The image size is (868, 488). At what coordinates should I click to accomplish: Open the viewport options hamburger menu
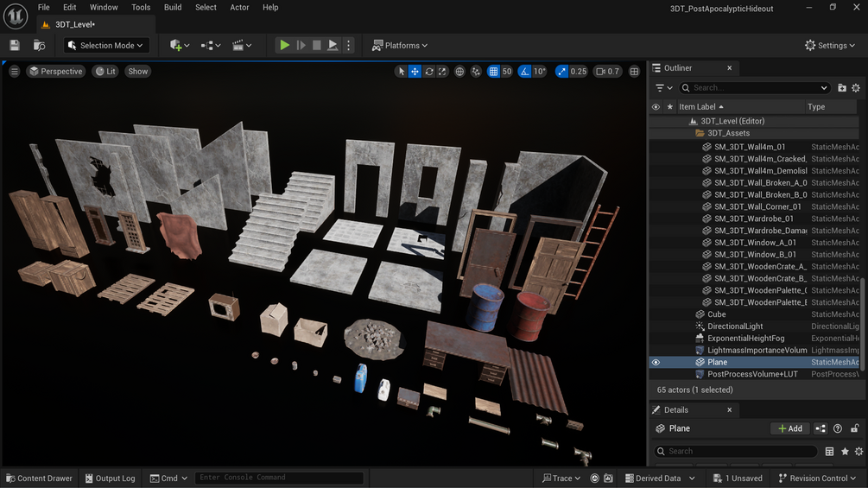[15, 72]
